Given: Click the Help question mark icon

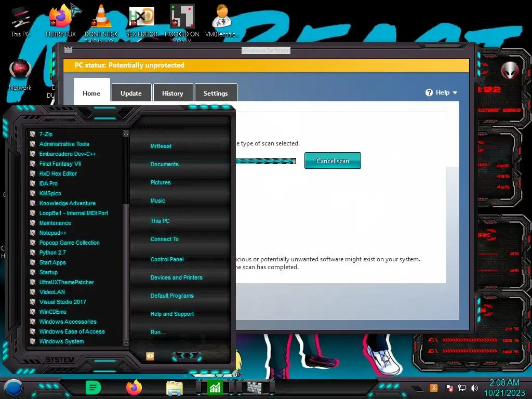Looking at the screenshot, I should 429,92.
